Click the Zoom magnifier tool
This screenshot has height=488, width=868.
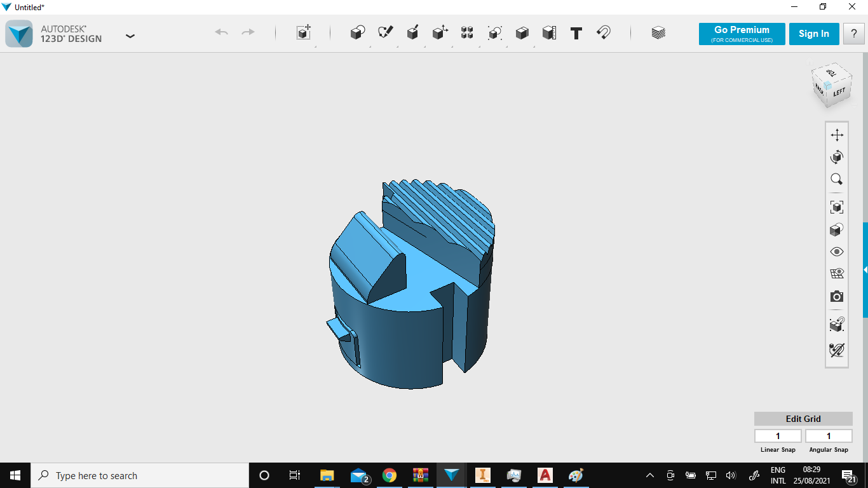pos(837,179)
